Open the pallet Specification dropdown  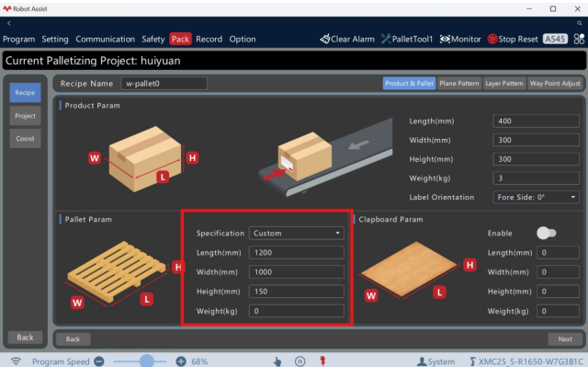tap(296, 233)
